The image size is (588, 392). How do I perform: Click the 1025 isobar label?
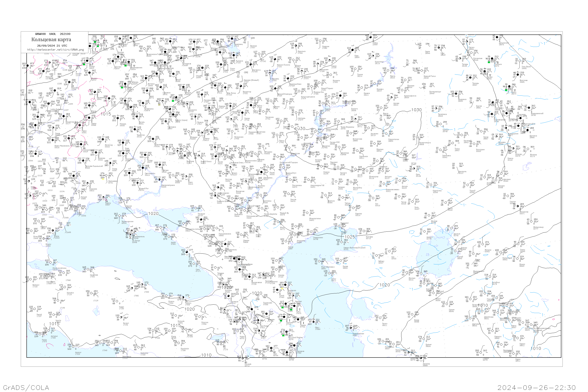pos(349,237)
